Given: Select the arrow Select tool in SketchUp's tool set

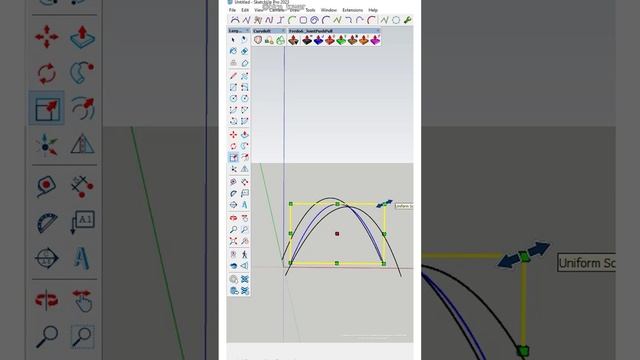Looking at the screenshot, I should pyautogui.click(x=233, y=40).
